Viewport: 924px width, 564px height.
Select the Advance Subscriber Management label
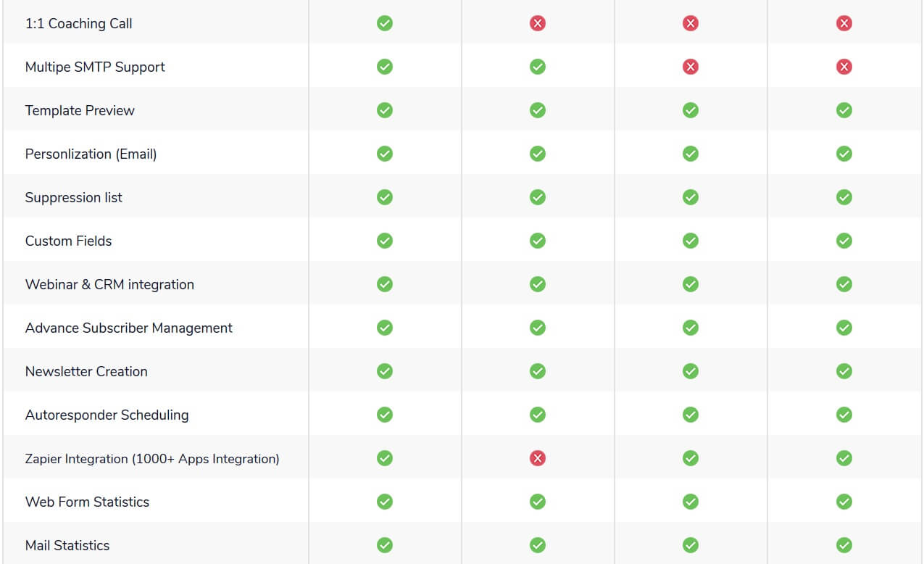pos(129,328)
